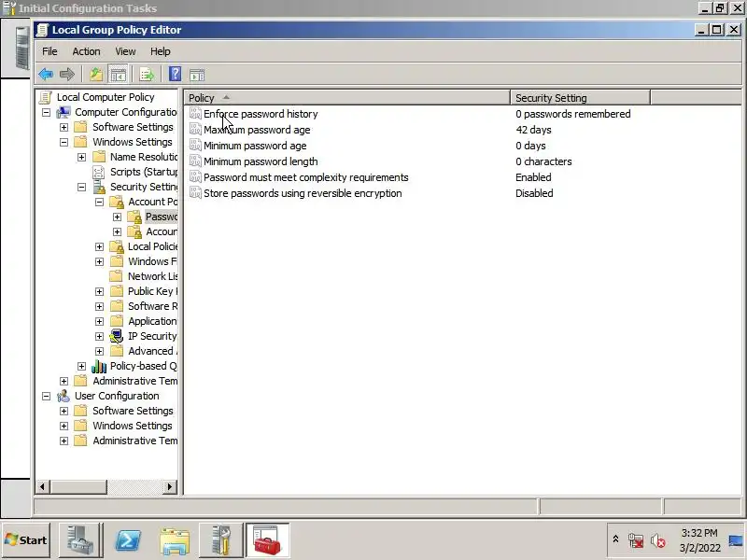Select Store passwords using reversible encryption
The width and height of the screenshot is (747, 560).
click(x=303, y=193)
